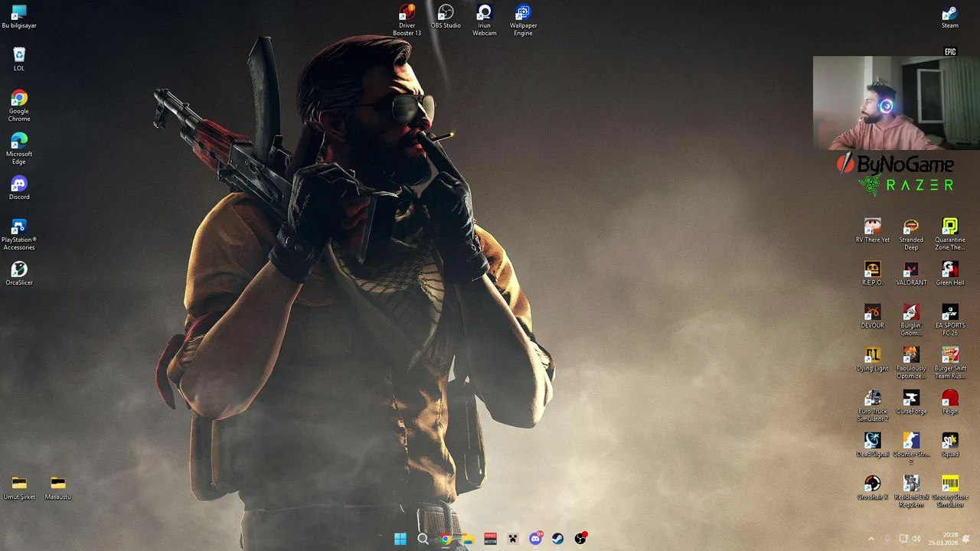This screenshot has height=551, width=980.
Task: Click the webcam overlay thumbnail
Action: tap(896, 103)
